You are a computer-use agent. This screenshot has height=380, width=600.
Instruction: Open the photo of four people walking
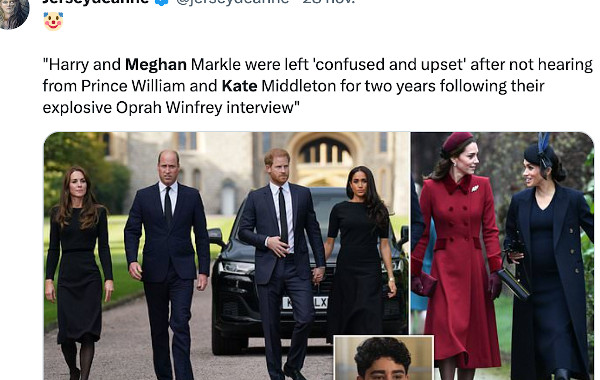pyautogui.click(x=227, y=256)
